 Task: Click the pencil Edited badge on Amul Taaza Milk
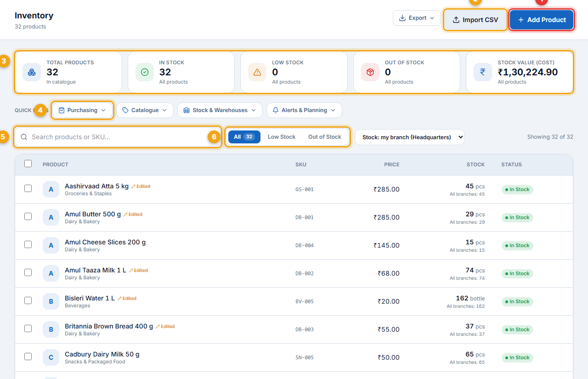coord(138,271)
